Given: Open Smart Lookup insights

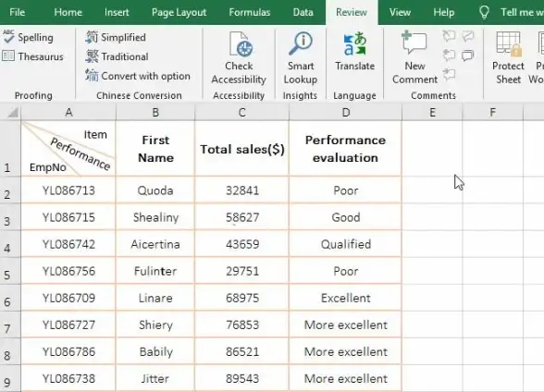Looking at the screenshot, I should 301,58.
